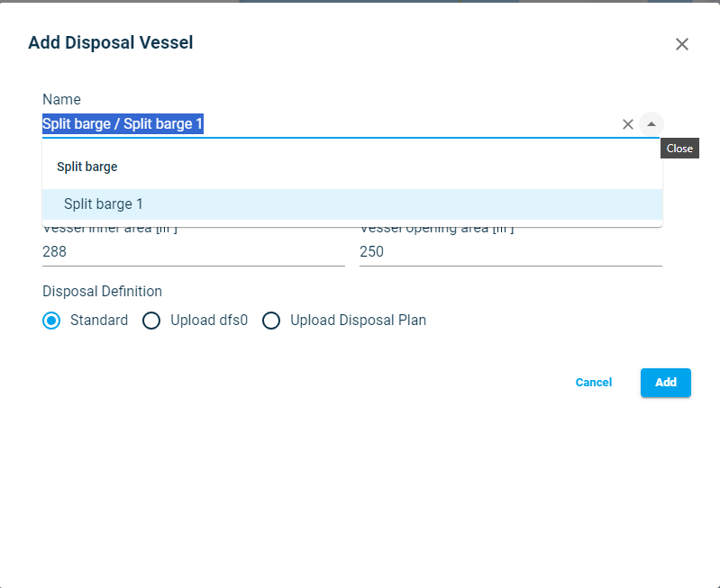Select the Standard radio button
Viewport: 720px width, 588px height.
click(52, 321)
